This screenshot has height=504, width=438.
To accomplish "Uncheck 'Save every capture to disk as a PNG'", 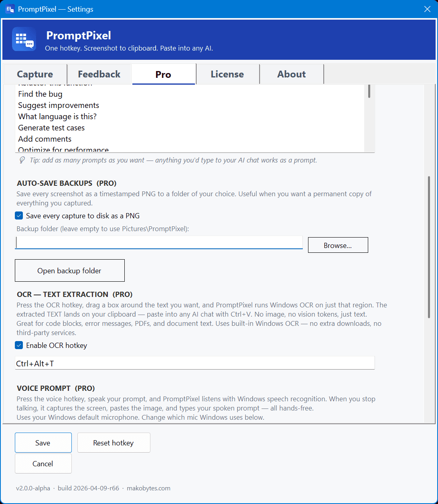I will pyautogui.click(x=18, y=215).
